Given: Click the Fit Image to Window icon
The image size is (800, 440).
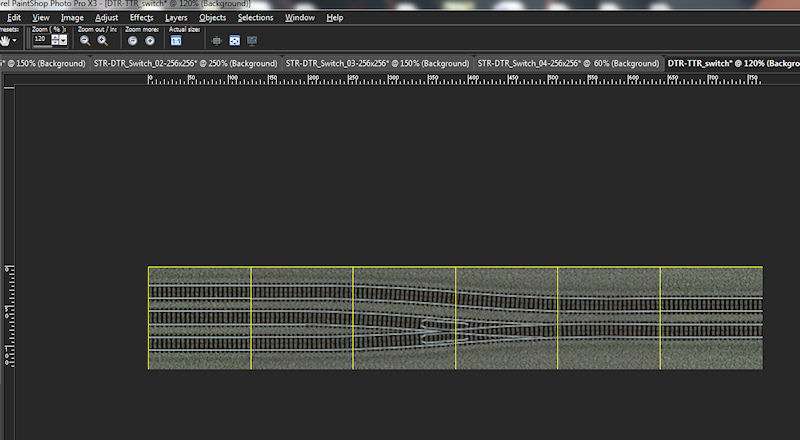Looking at the screenshot, I should pyautogui.click(x=234, y=41).
